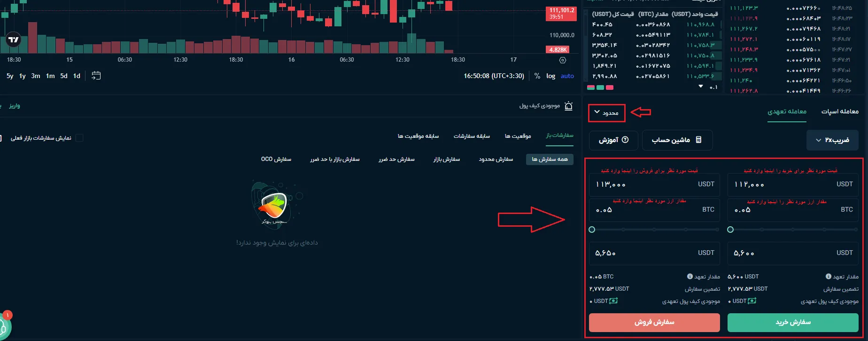The height and width of the screenshot is (341, 868).
Task: Submit the red سفارش فروش button
Action: pos(654,323)
